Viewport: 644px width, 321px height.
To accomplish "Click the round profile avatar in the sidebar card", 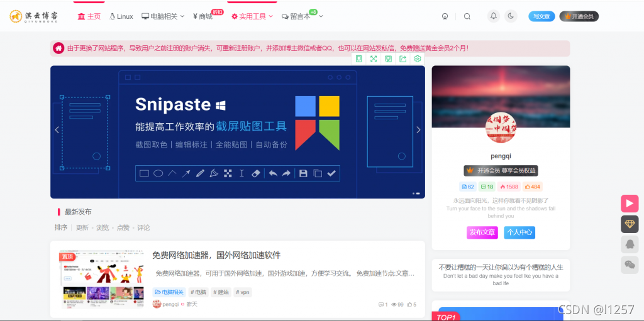I will (x=501, y=128).
